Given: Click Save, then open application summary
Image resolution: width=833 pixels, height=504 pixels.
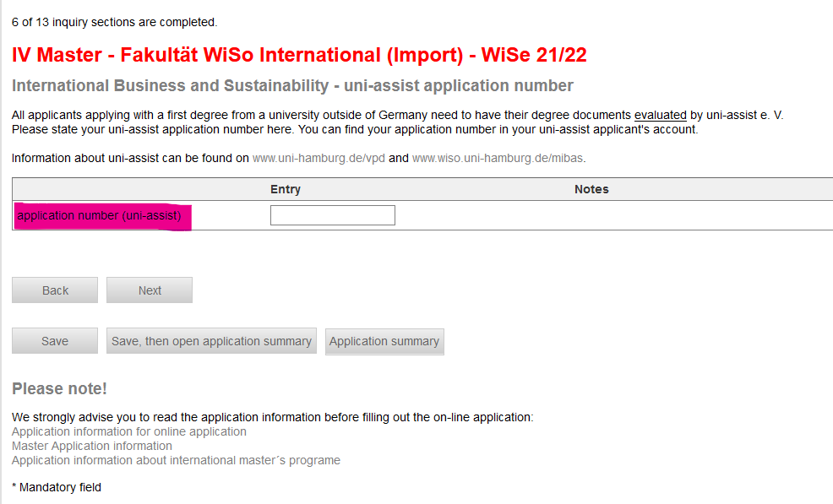Looking at the screenshot, I should tap(210, 341).
